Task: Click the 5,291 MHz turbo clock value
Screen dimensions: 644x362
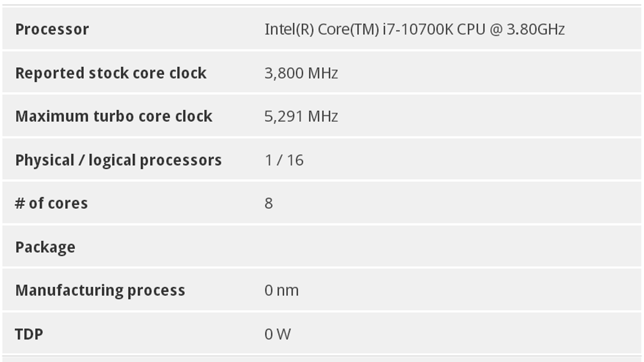Action: click(x=301, y=116)
